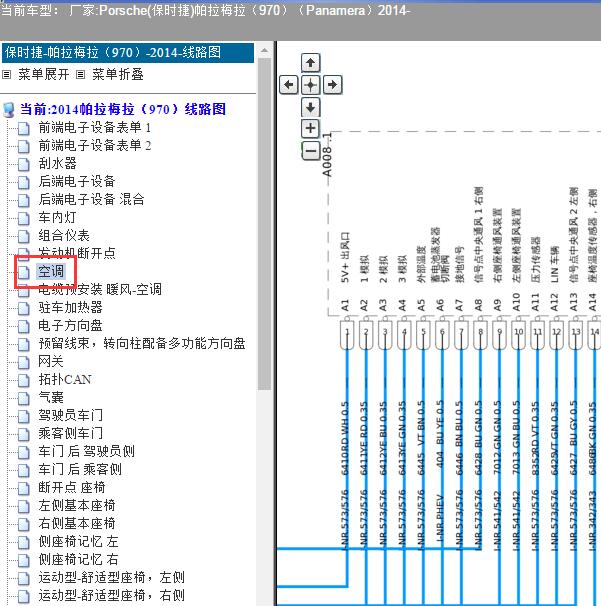This screenshot has width=601, height=606.
Task: Open 前端电子设备表单 2 diagram
Action: [95, 146]
